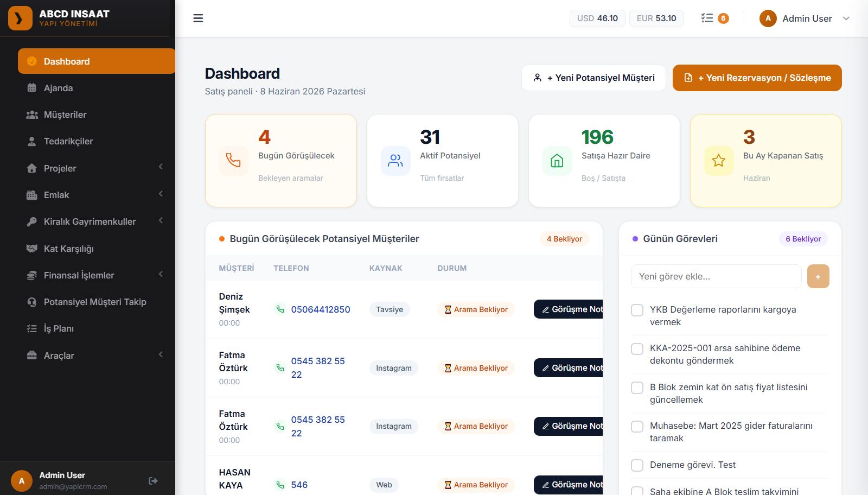
Task: Click the call icon next to 05064412850
Action: pyautogui.click(x=280, y=309)
